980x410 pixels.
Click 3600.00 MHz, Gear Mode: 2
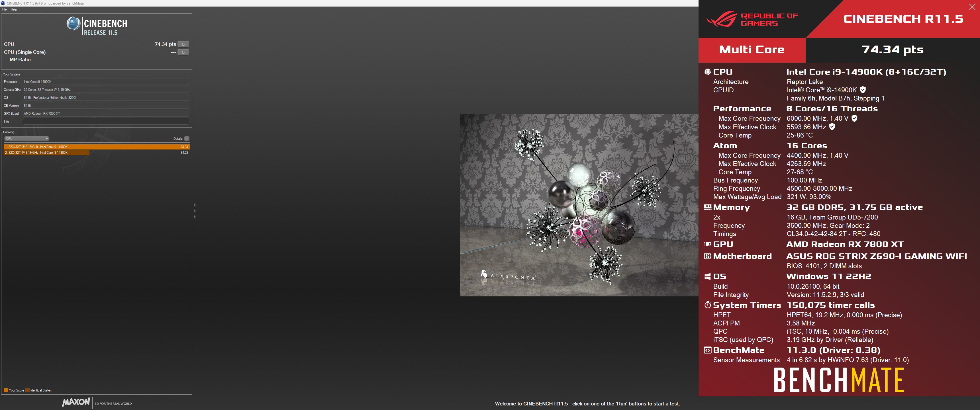[x=828, y=225]
